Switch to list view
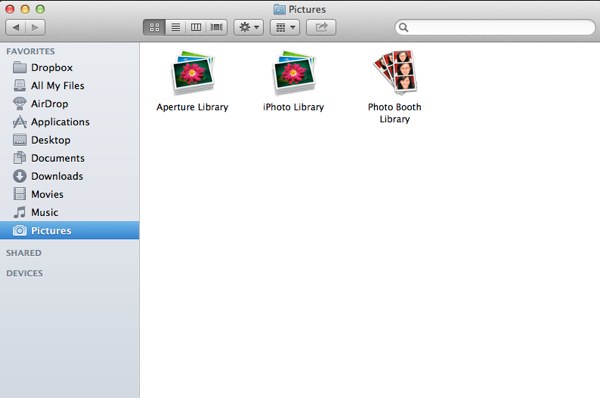This screenshot has width=600, height=398. pos(176,27)
